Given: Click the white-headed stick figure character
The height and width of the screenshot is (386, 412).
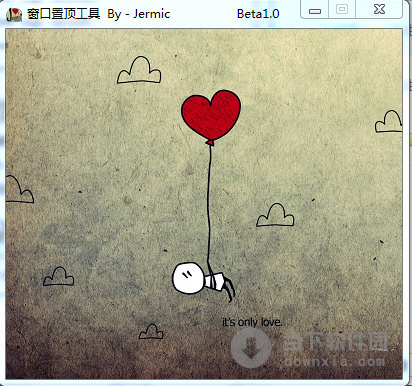Looking at the screenshot, I should [x=203, y=281].
